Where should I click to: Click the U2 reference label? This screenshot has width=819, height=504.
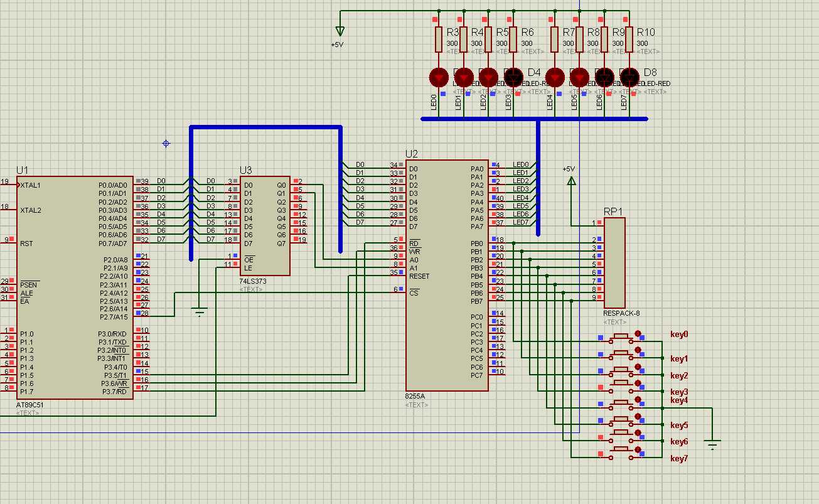click(x=412, y=154)
